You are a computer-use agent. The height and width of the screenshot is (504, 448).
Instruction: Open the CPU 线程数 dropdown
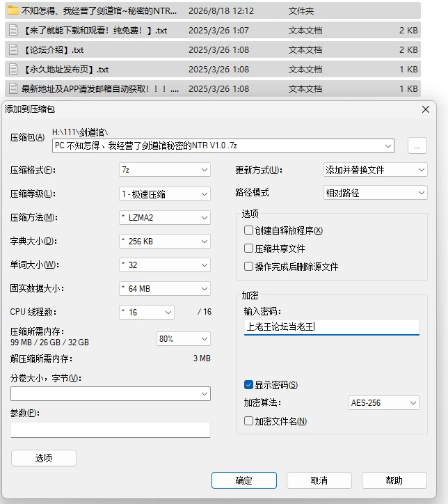(147, 312)
